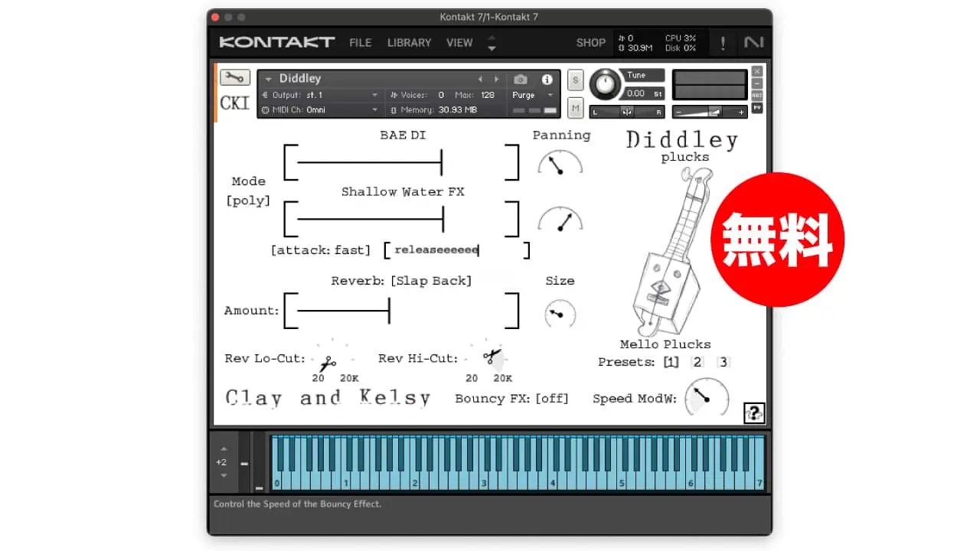Shift keyboard octave up arrow
This screenshot has width=980, height=551.
(223, 449)
